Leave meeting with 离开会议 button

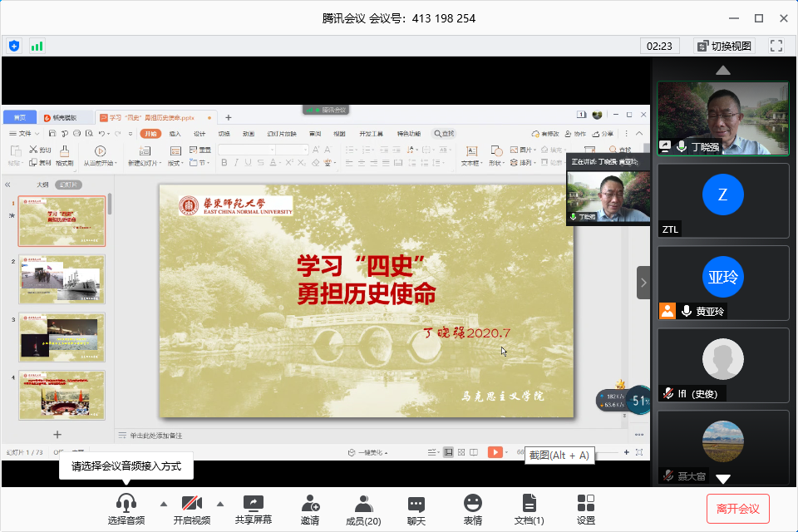(x=738, y=509)
